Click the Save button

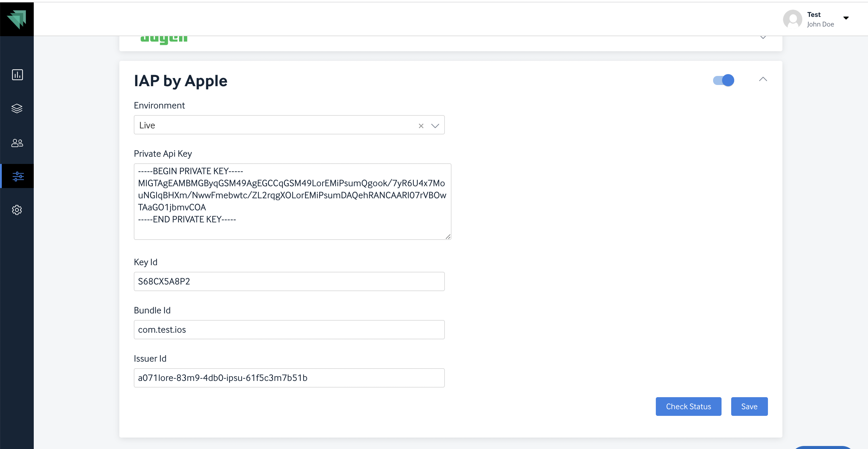pyautogui.click(x=749, y=406)
